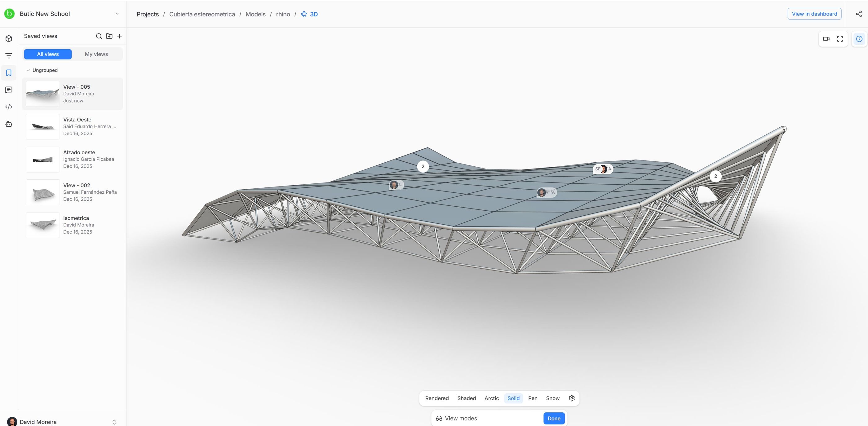Search saved views with magnifier icon

pos(99,36)
